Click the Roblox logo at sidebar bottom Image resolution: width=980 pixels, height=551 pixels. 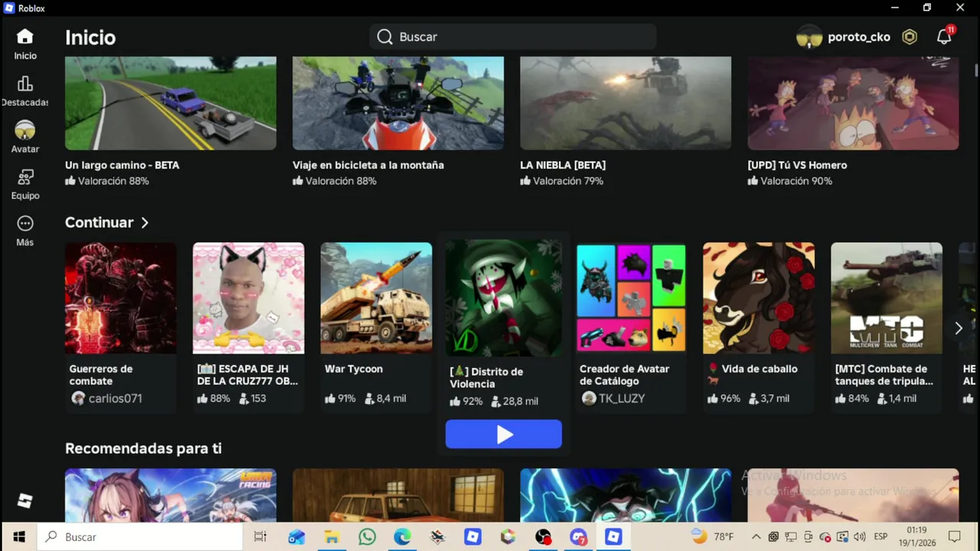tap(24, 501)
